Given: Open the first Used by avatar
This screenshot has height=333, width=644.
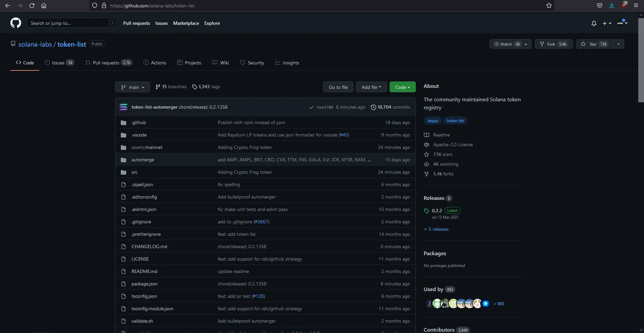Looking at the screenshot, I should (x=429, y=304).
